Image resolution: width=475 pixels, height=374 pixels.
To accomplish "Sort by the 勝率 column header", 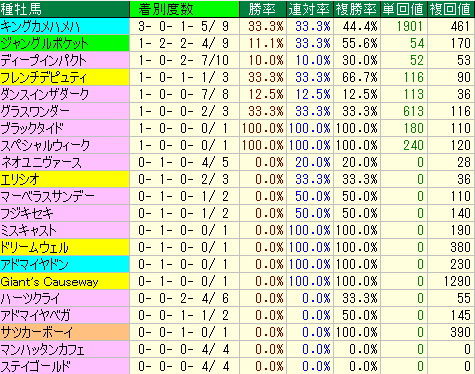I will pyautogui.click(x=262, y=9).
